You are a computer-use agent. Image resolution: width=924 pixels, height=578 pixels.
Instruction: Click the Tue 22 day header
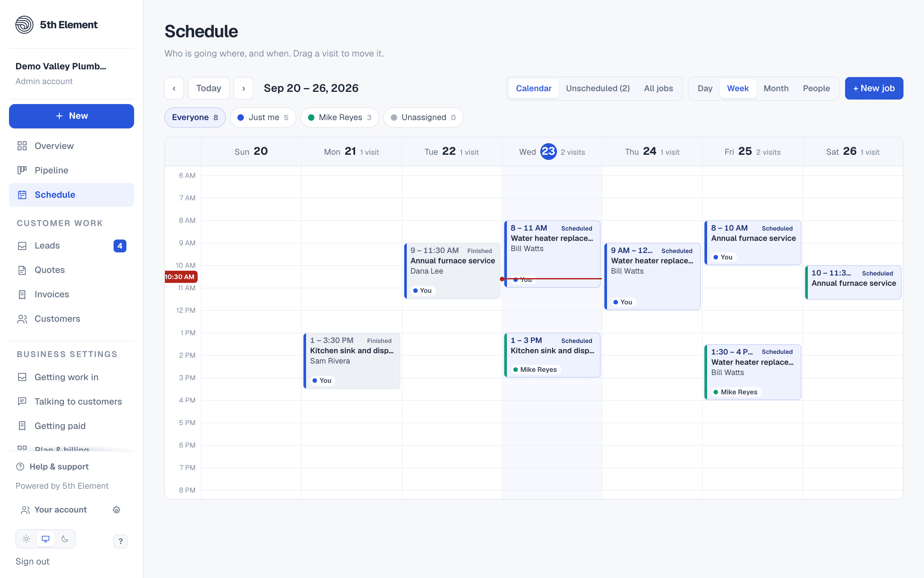point(452,152)
